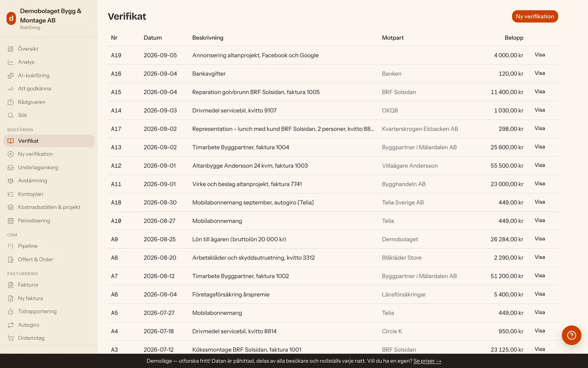Click the Autogiro repeat arrows icon
The image size is (588, 368).
(x=11, y=325)
